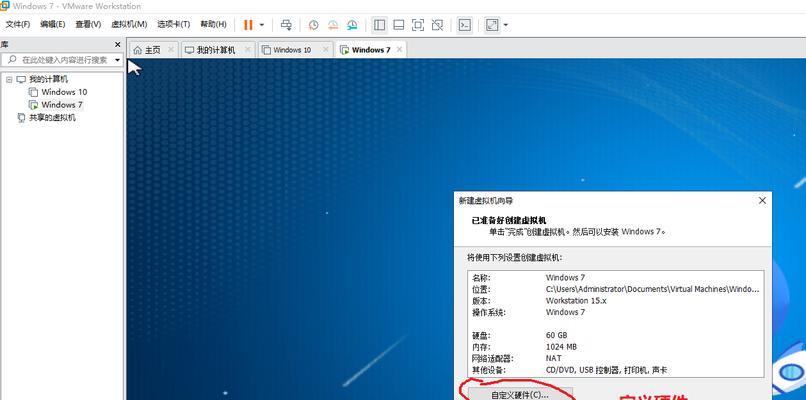Click the 已准备好创建虚拟机 heading
806x400 pixels.
click(x=509, y=221)
